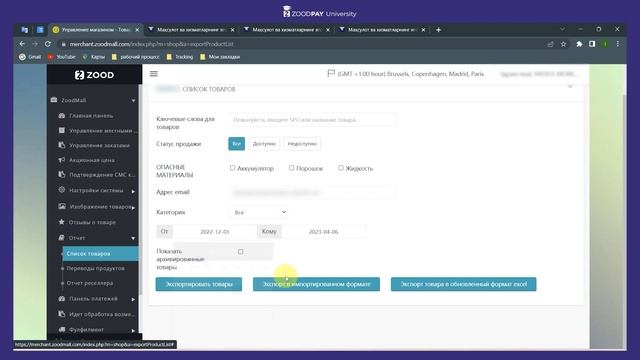Click Экспорт товара в обновленный формат excel

click(463, 284)
